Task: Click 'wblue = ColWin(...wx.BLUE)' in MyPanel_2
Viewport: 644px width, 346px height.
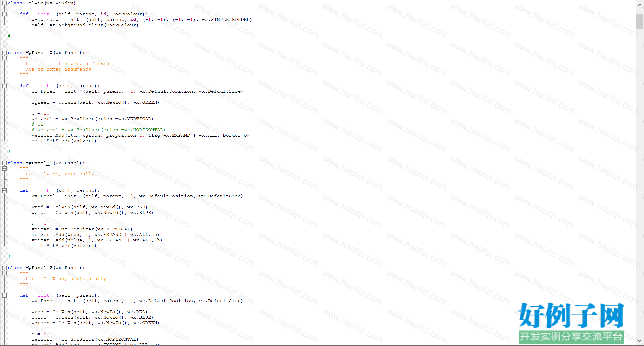Action: 92,318
